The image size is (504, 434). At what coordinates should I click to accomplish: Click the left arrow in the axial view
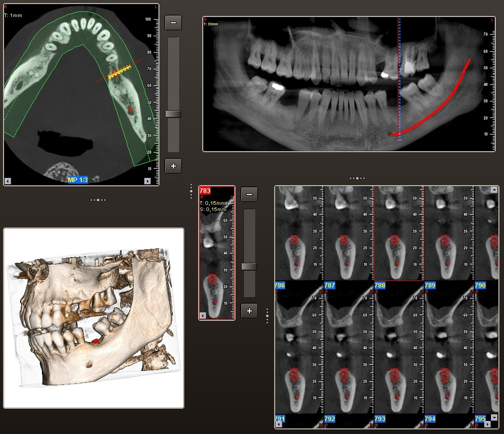click(x=7, y=181)
